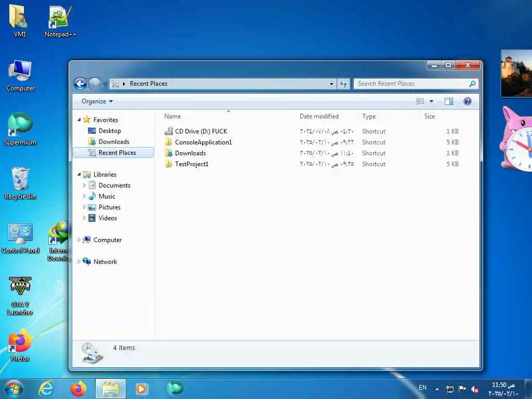Open the recent pages dropdown arrow

click(105, 84)
